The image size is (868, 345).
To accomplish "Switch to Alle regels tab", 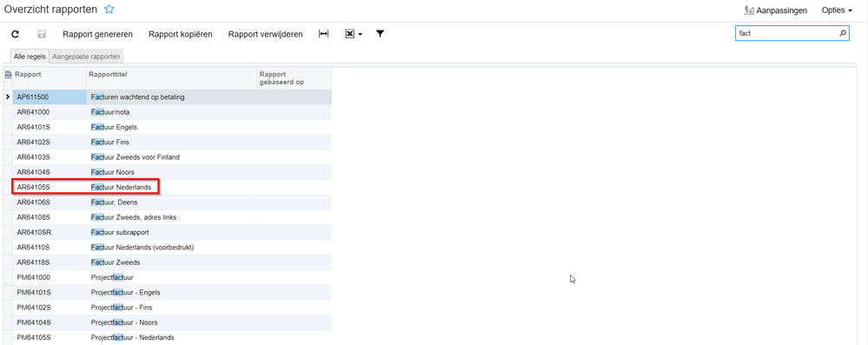I will coord(30,56).
